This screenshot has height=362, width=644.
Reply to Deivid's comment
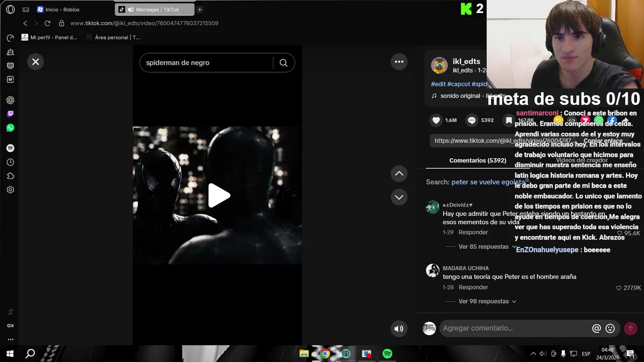473,232
